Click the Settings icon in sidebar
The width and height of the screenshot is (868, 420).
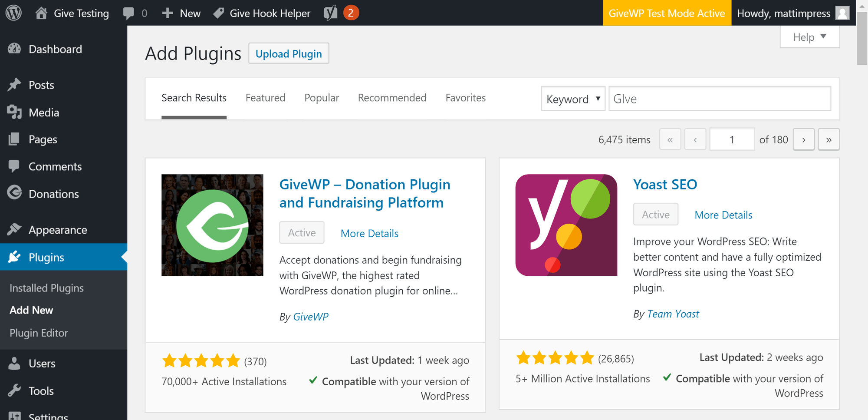point(14,416)
